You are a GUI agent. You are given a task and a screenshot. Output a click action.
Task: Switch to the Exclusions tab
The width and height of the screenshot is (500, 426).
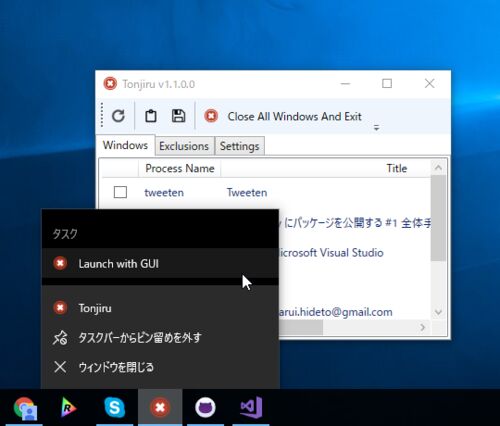point(184,146)
